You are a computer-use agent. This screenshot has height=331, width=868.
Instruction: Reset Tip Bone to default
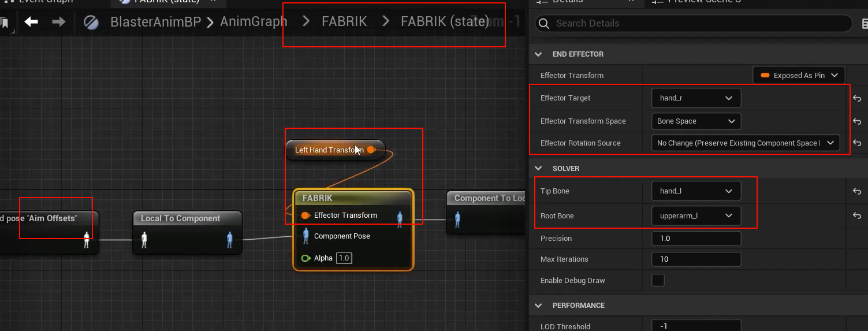pos(857,191)
